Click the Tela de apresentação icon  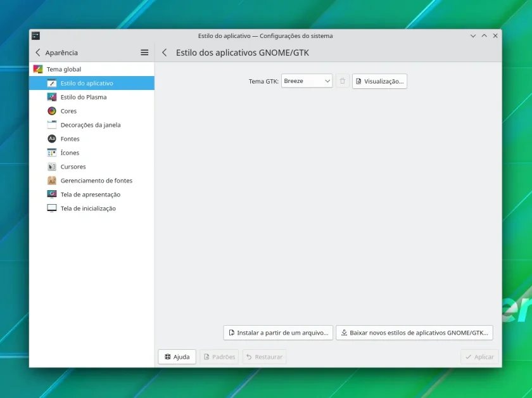pos(51,195)
